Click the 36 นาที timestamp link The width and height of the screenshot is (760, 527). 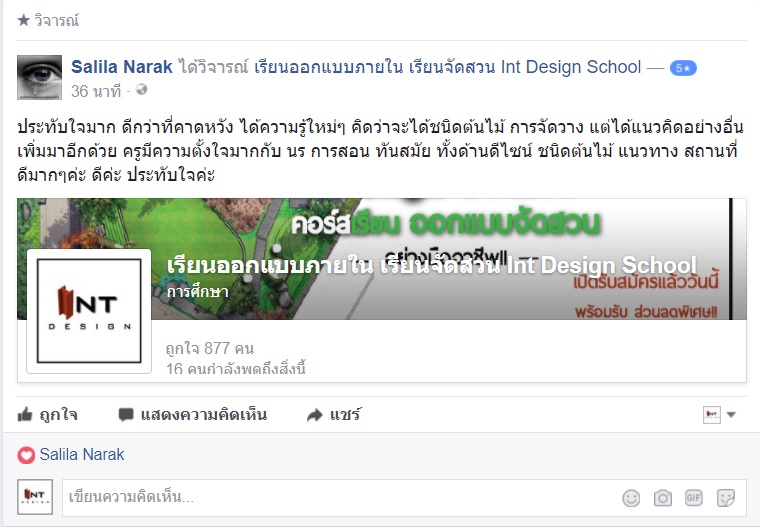click(x=95, y=91)
